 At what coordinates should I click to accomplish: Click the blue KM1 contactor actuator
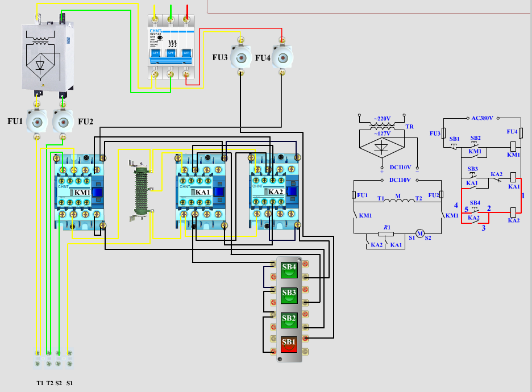(97, 192)
